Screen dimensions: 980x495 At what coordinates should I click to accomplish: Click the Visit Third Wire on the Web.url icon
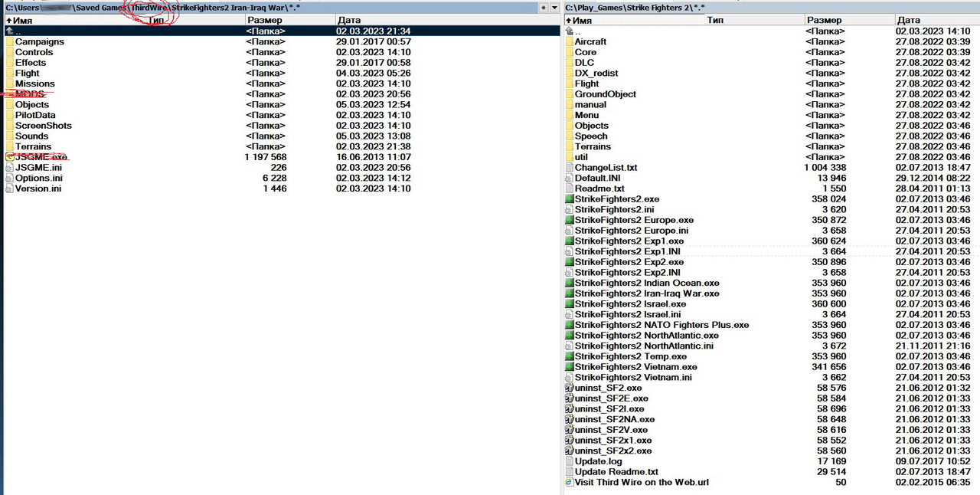pos(569,483)
